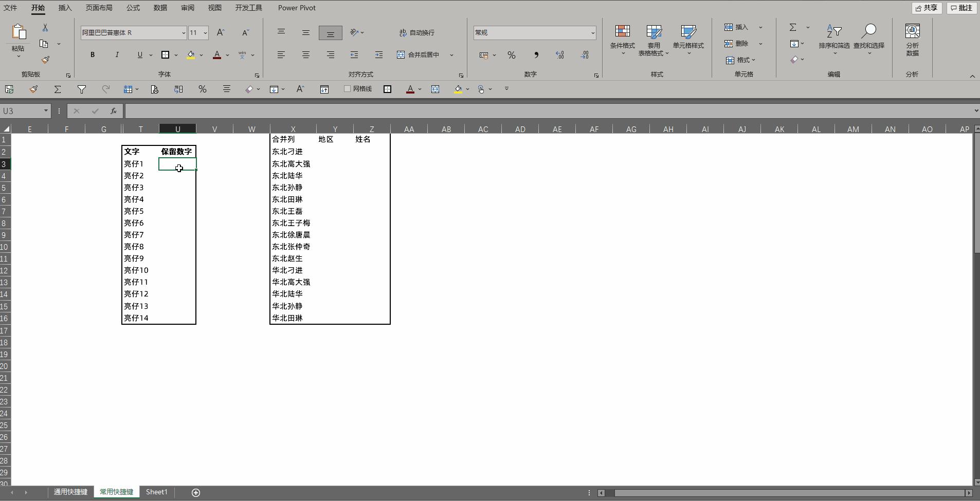Decrease indent in the alignment group
This screenshot has height=501, width=980.
coord(354,54)
